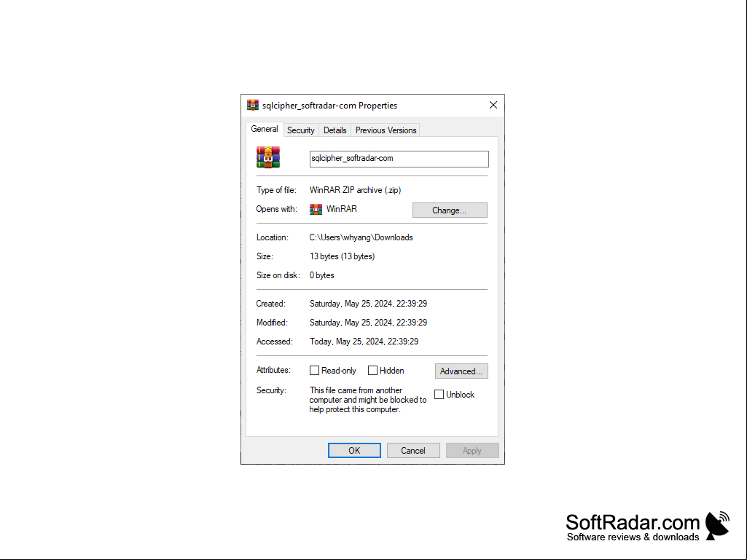Image resolution: width=747 pixels, height=560 pixels.
Task: Confirm with the OK button
Action: [x=354, y=451]
